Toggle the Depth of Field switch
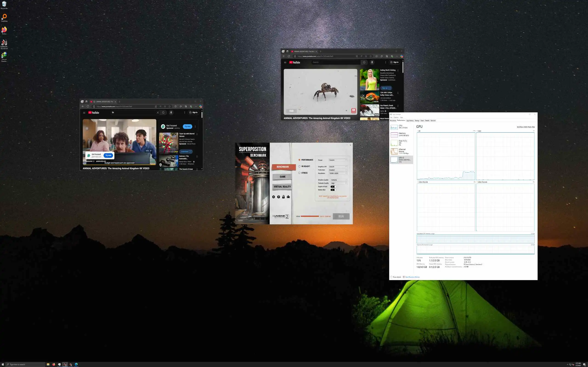The image size is (588, 367). point(333,187)
